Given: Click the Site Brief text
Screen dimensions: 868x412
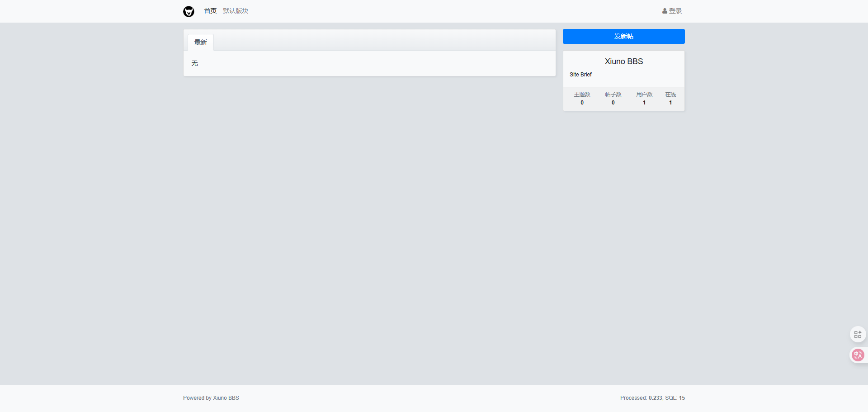Looking at the screenshot, I should pos(580,75).
